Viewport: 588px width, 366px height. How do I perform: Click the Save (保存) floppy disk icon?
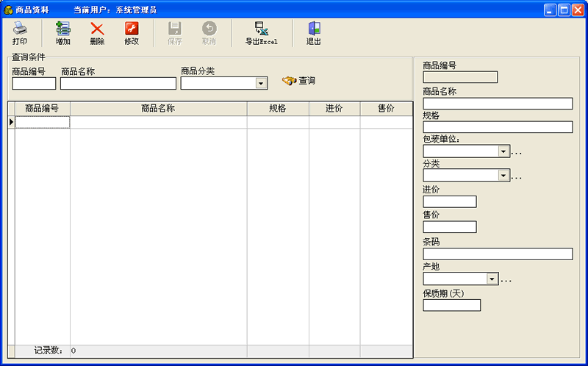pos(174,29)
